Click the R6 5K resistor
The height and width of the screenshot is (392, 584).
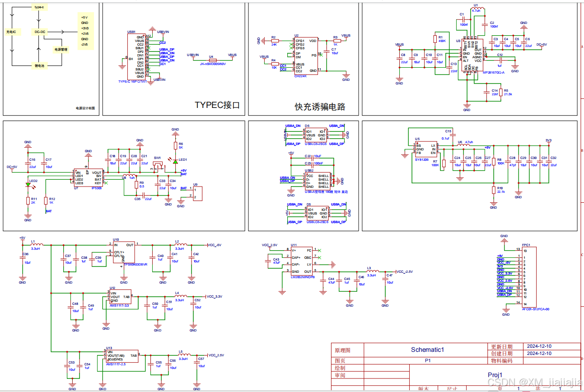[x=176, y=145]
